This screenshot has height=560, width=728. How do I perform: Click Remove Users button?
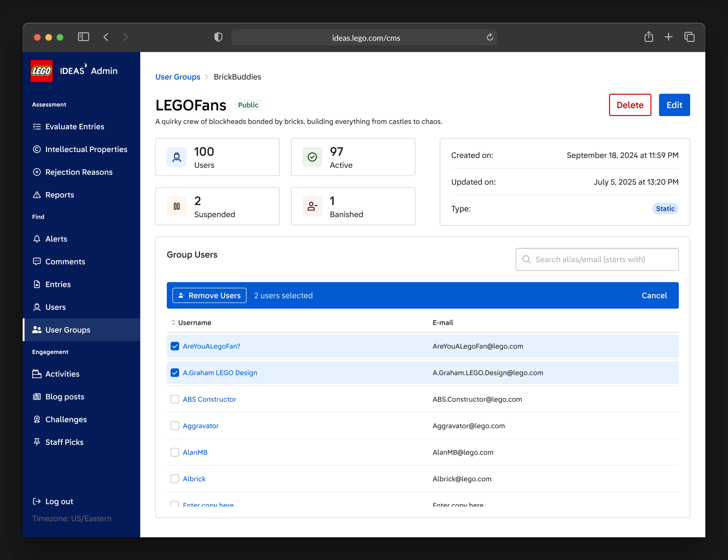[x=209, y=295]
